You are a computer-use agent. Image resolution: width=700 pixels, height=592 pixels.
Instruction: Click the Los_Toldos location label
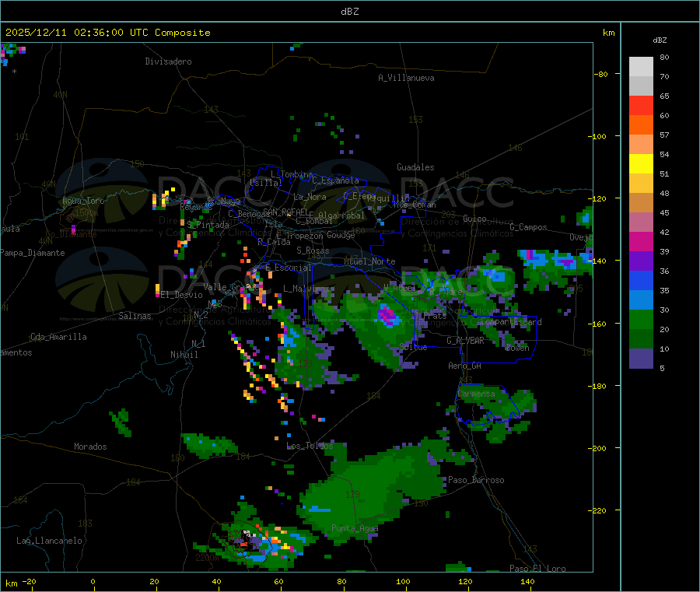point(310,446)
